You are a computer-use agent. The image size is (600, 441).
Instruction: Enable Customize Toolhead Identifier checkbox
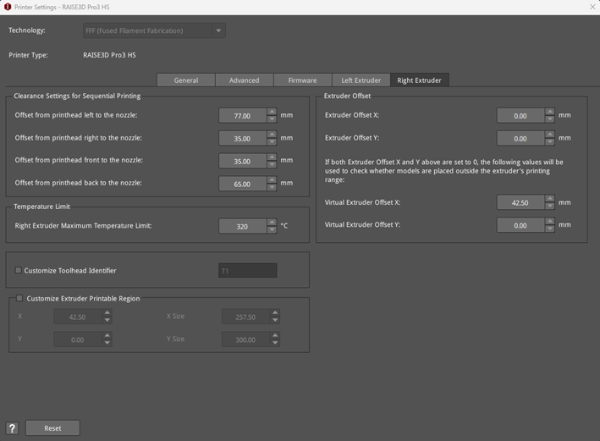[x=20, y=270]
